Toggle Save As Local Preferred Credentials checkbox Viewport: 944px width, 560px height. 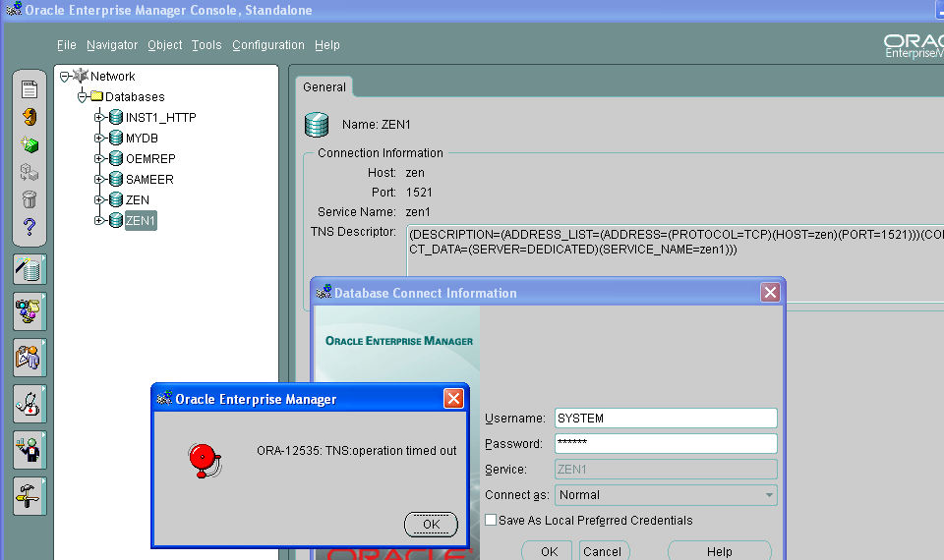(492, 520)
